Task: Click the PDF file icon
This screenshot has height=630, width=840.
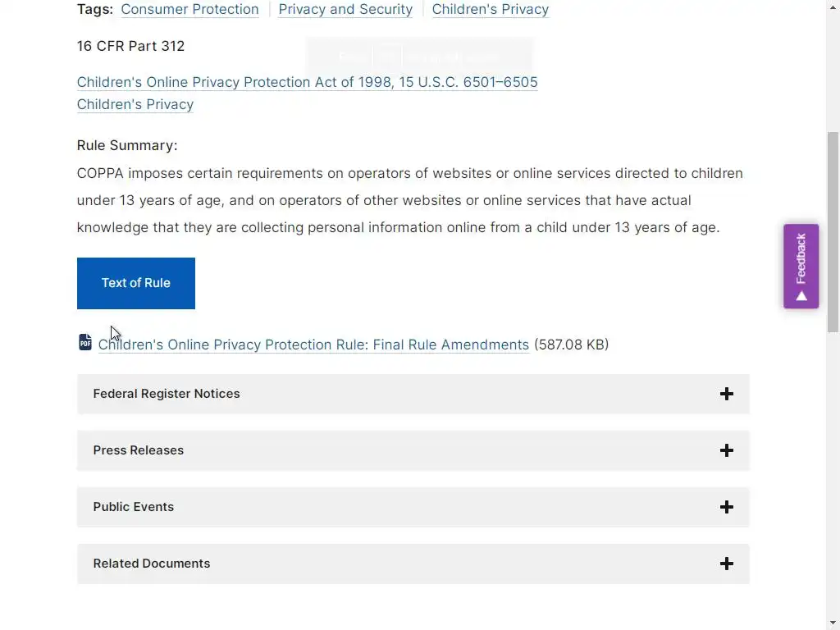Action: pyautogui.click(x=85, y=342)
